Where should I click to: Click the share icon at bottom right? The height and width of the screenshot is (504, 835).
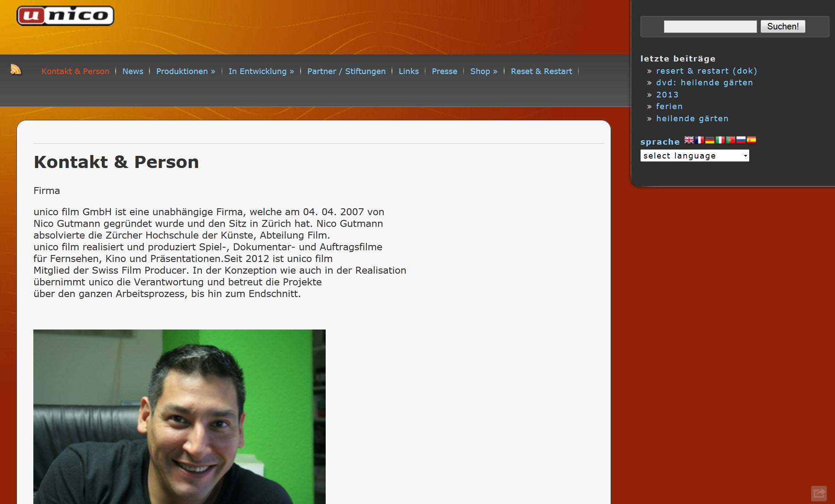[819, 493]
